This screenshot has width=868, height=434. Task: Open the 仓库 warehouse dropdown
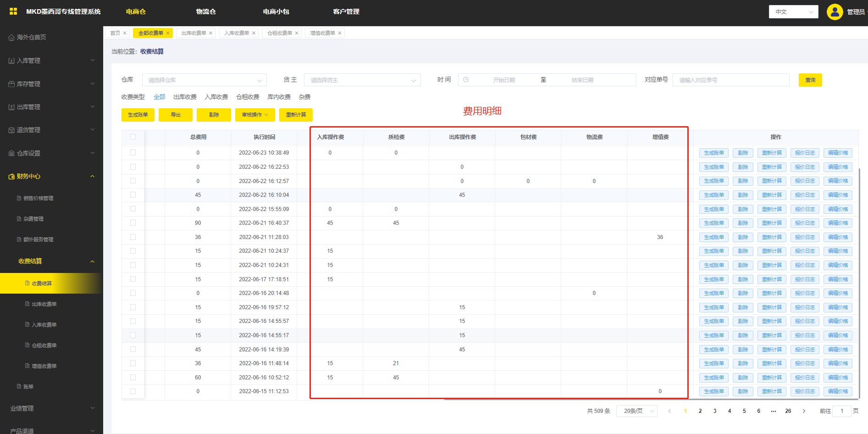click(204, 80)
